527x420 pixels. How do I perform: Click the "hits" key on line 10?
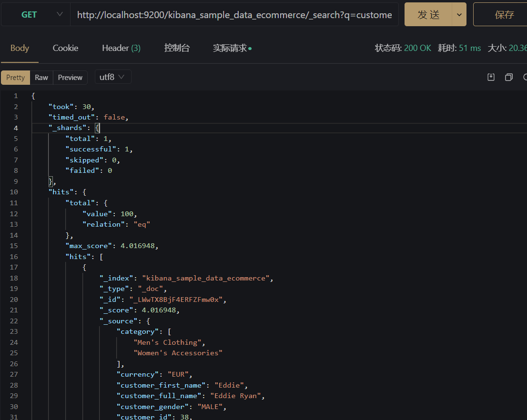pyautogui.click(x=61, y=192)
